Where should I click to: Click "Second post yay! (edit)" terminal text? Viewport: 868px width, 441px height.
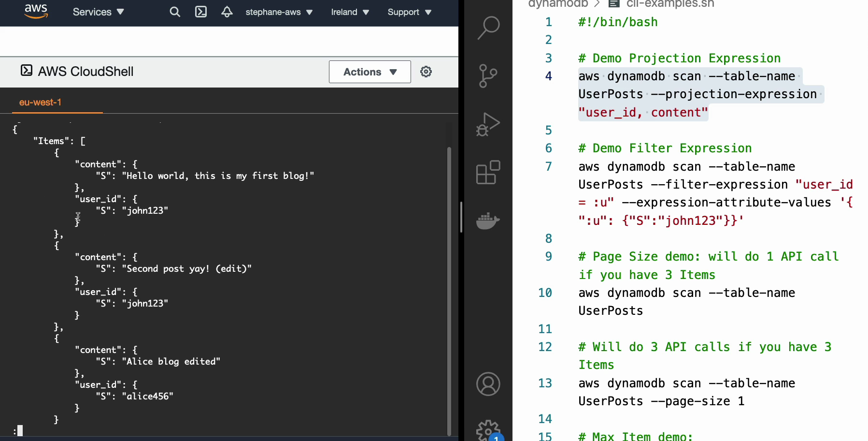click(x=187, y=269)
